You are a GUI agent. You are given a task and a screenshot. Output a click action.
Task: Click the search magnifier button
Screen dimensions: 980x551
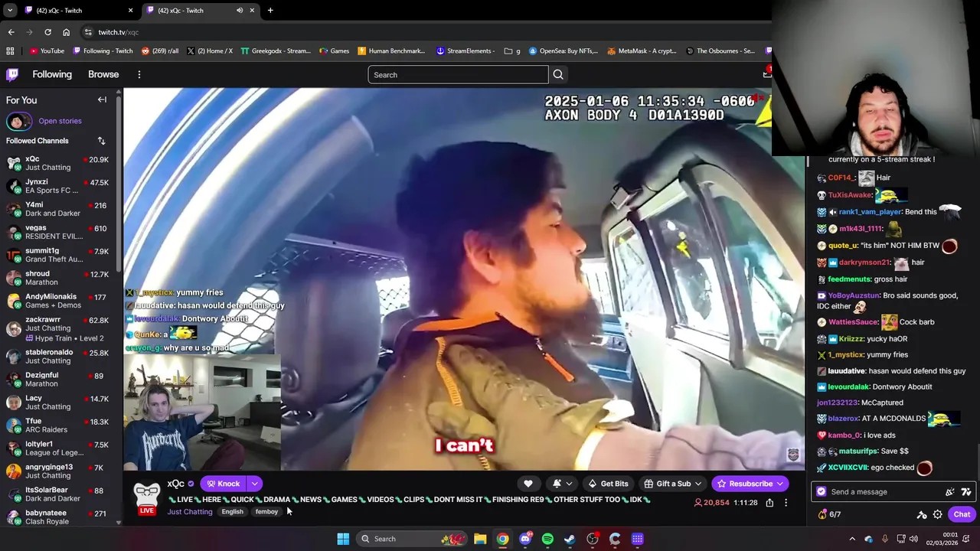(558, 74)
